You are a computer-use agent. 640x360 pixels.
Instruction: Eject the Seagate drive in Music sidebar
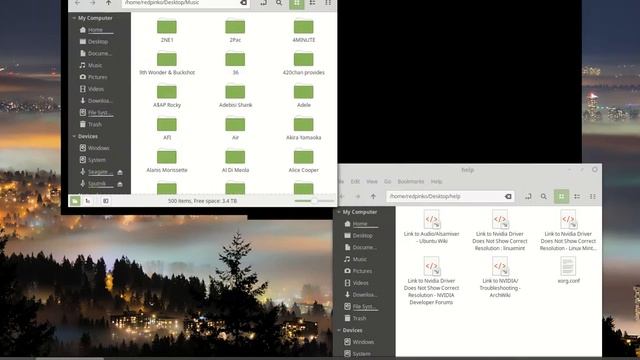coord(120,173)
